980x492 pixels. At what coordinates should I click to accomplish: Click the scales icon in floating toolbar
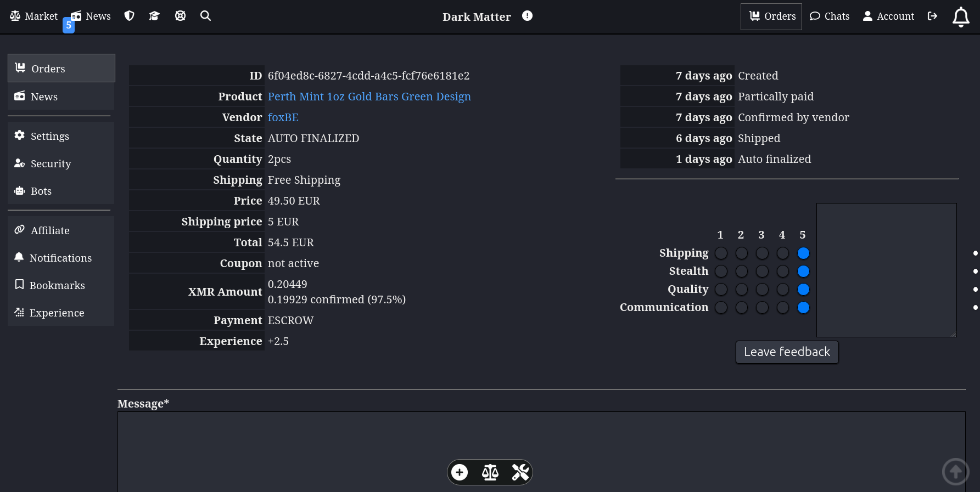(x=490, y=472)
